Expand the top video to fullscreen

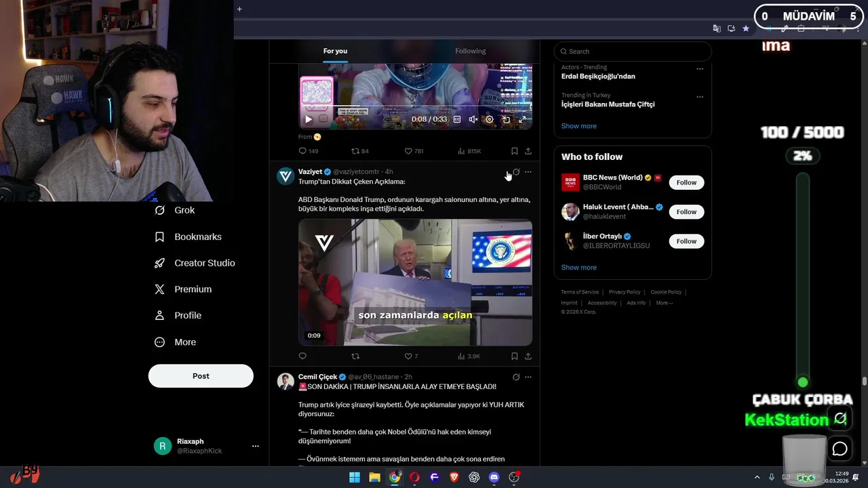(x=522, y=119)
